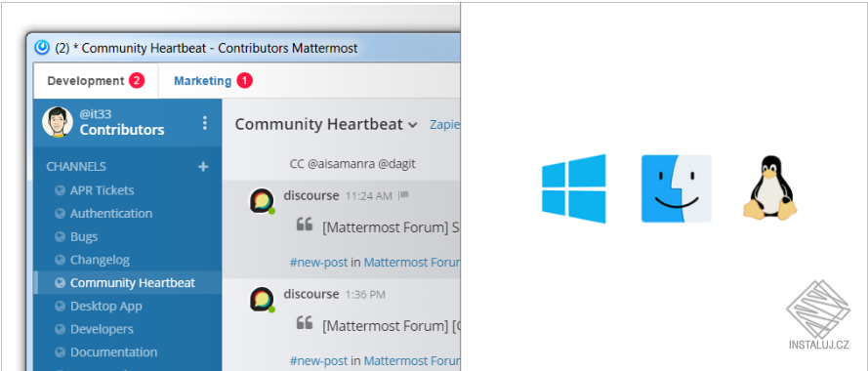Add a new channel with plus icon
The width and height of the screenshot is (868, 371).
click(x=203, y=166)
